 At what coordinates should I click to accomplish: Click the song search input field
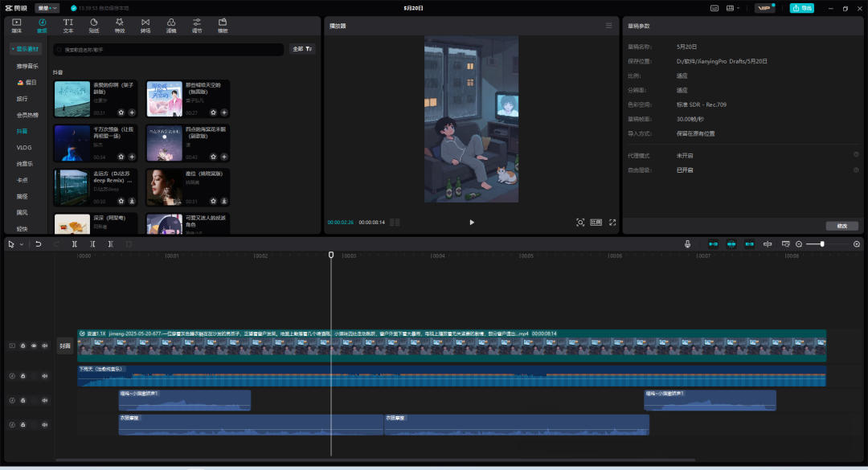169,50
